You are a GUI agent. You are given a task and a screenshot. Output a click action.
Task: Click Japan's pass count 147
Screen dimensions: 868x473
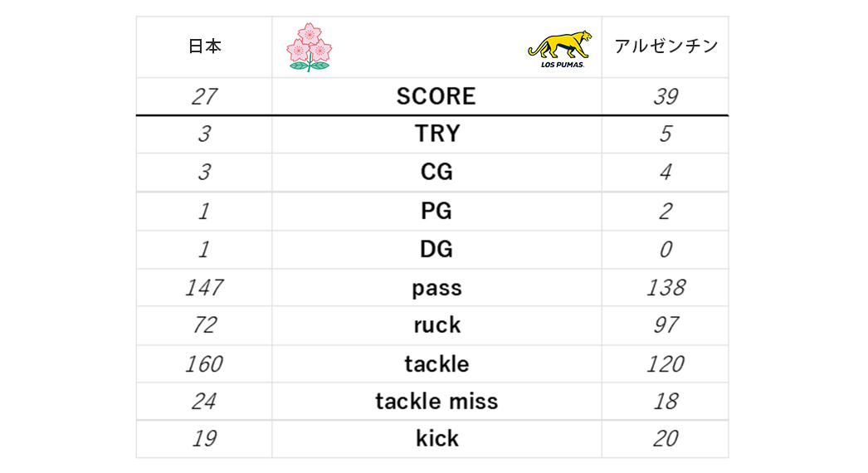pyautogui.click(x=204, y=288)
